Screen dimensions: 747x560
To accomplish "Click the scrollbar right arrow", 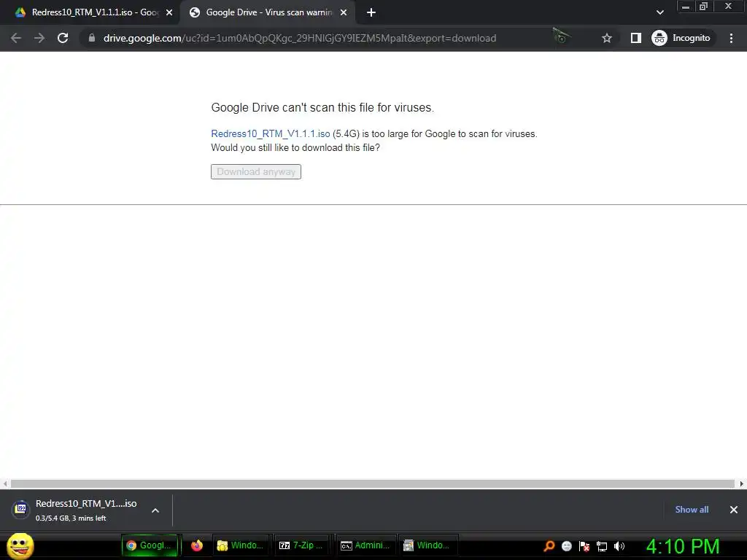I will pos(742,484).
